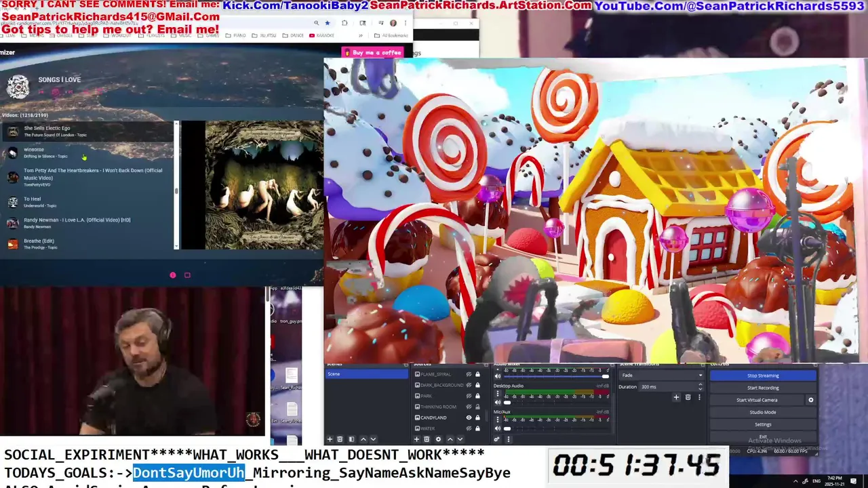Move source down in Sources toolbar
This screenshot has width=868, height=488.
(460, 439)
